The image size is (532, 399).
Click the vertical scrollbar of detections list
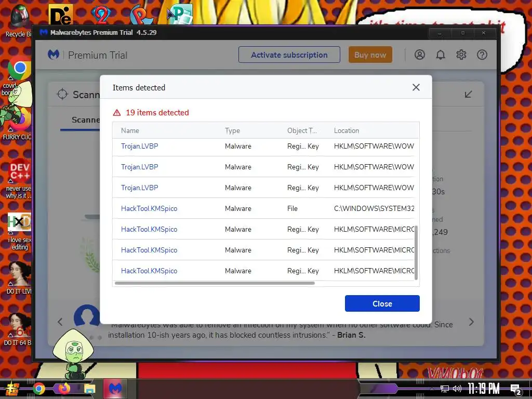(416, 253)
